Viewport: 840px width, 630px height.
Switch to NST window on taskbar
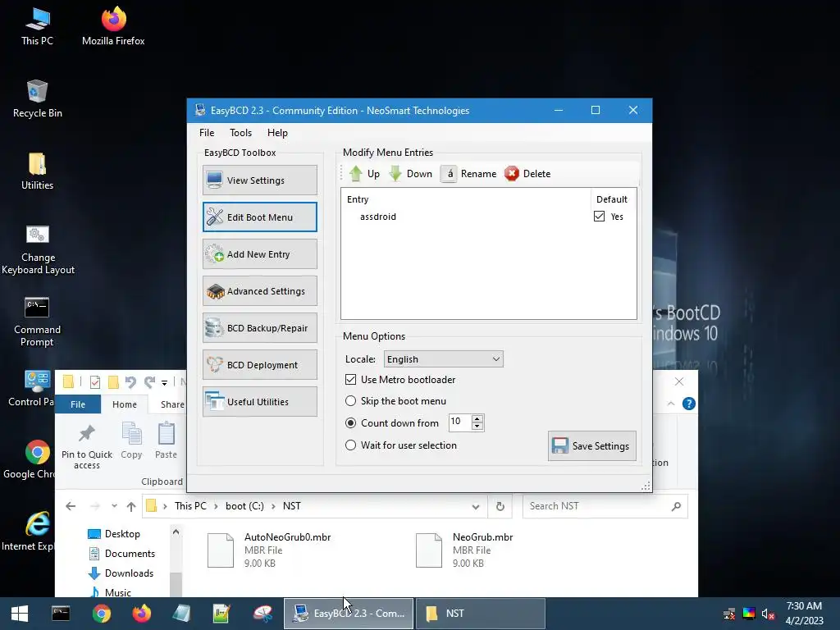(481, 614)
